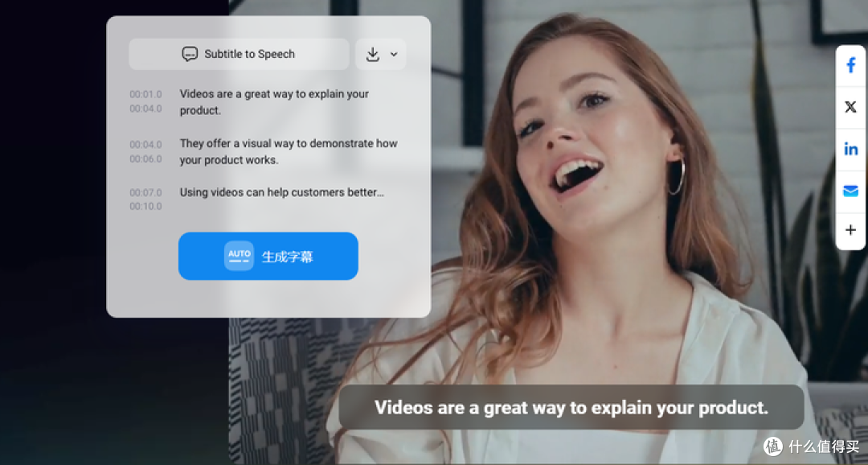Image resolution: width=868 pixels, height=465 pixels.
Task: Click the 生成字幕 generate subtitles button
Action: pyautogui.click(x=268, y=256)
